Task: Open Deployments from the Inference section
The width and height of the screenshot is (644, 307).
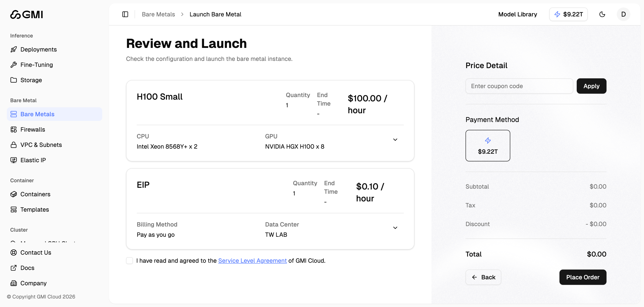Action: pyautogui.click(x=39, y=49)
